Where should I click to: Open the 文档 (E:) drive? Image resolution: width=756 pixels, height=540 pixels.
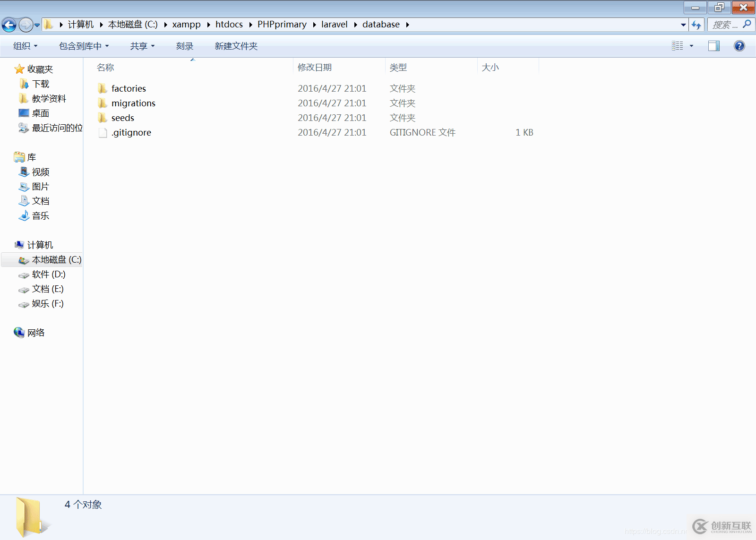(48, 289)
